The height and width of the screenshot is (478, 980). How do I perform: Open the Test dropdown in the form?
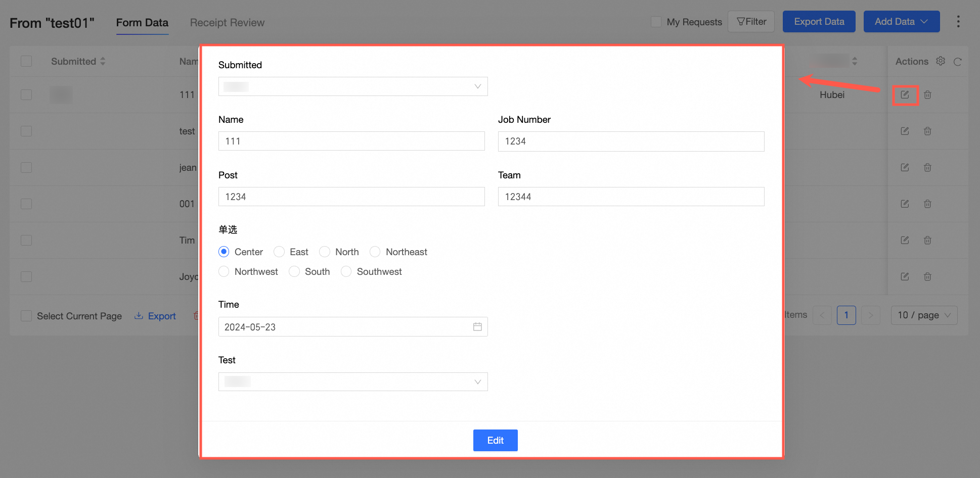point(353,382)
